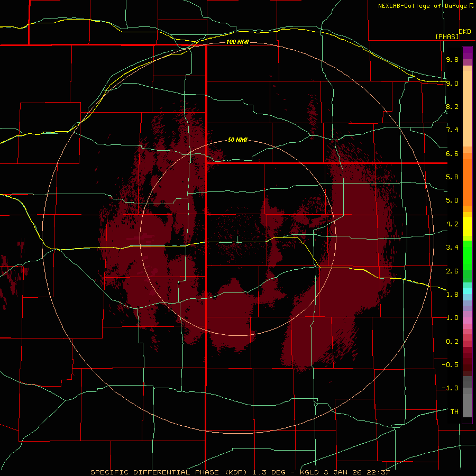Click the DKD label above the color scale

click(x=465, y=32)
